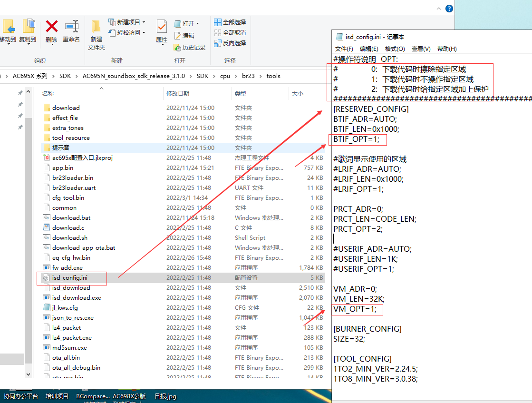
Task: Expand the Easy Access dropdown
Action: pyautogui.click(x=144, y=33)
